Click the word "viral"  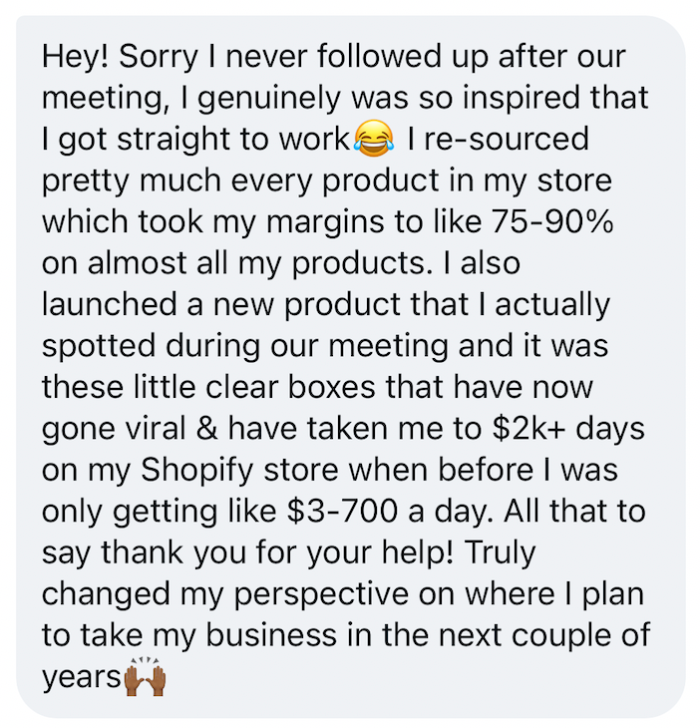point(156,429)
